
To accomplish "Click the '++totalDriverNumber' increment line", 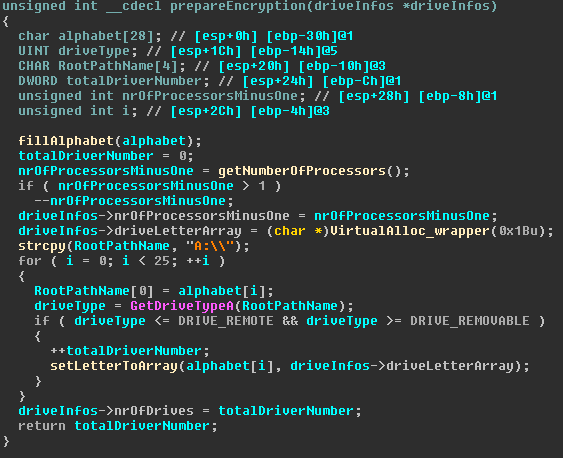I will [x=130, y=351].
